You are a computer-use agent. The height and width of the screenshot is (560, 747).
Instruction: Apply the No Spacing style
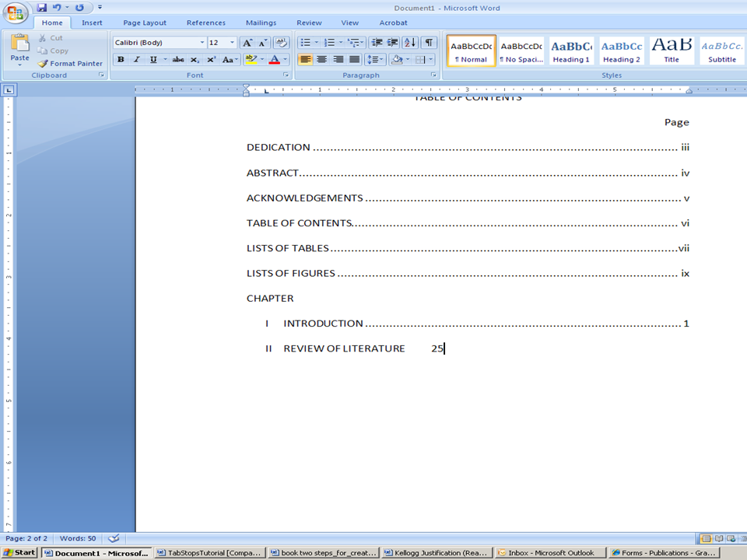(x=521, y=51)
